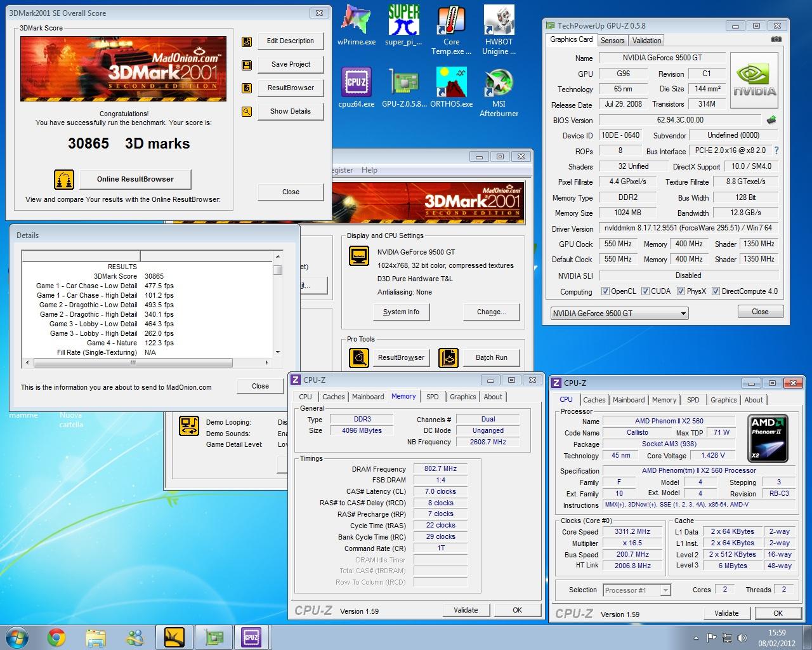Open the Caches tab in CPU-Z CPU window
This screenshot has width=812, height=650.
pos(594,400)
